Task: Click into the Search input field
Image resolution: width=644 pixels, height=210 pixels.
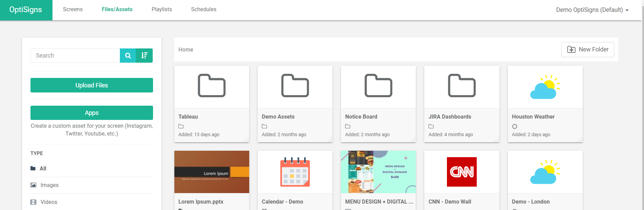Action: [x=75, y=56]
